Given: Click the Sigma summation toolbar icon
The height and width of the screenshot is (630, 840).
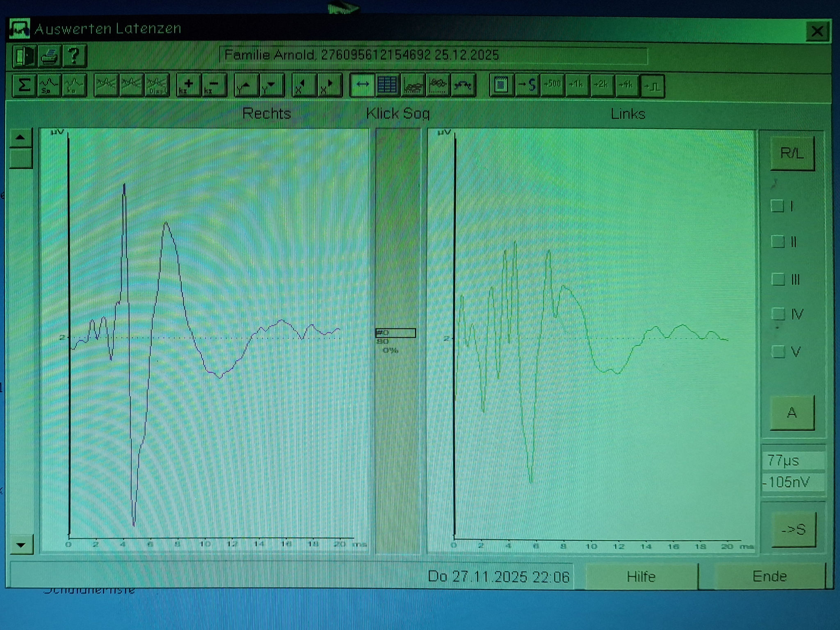Looking at the screenshot, I should [24, 85].
